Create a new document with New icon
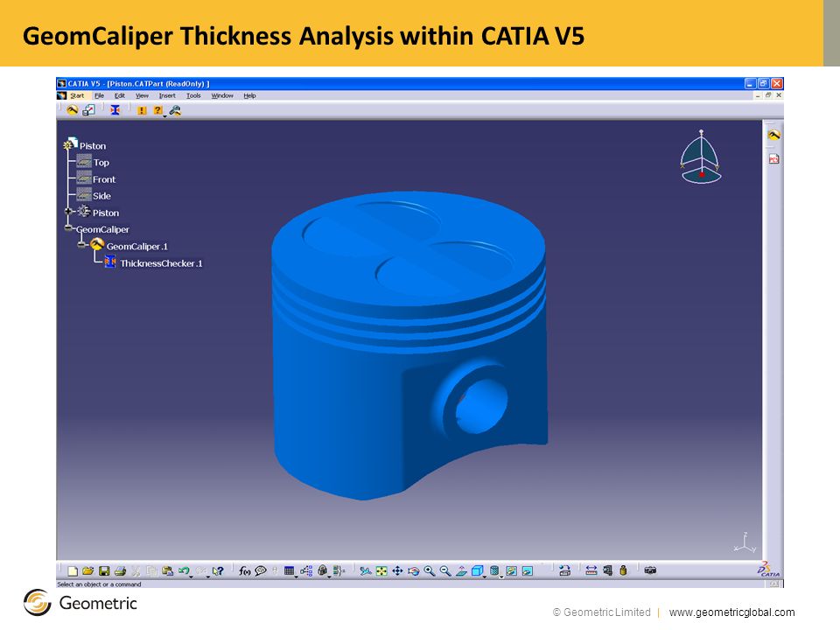Image resolution: width=840 pixels, height=630 pixels. pyautogui.click(x=73, y=571)
